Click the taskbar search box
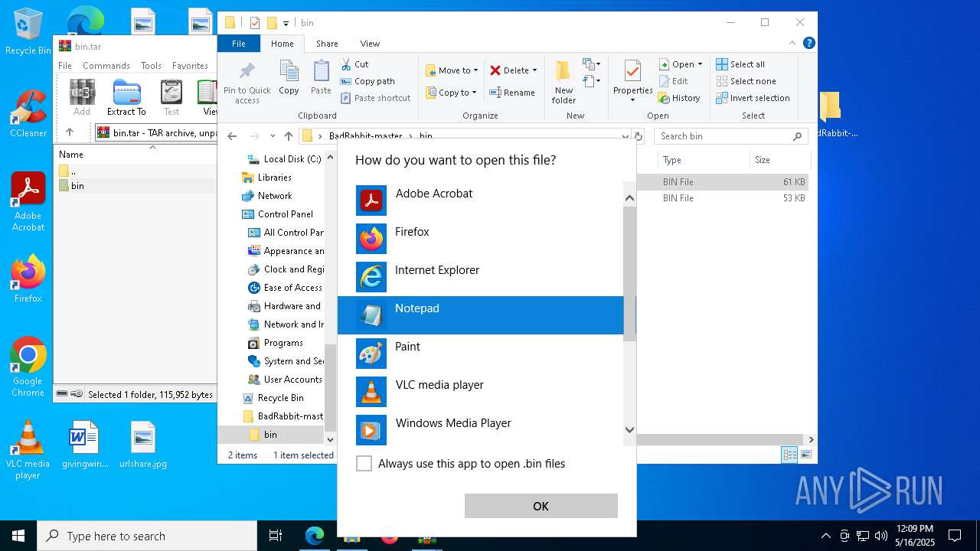The image size is (980, 551). [x=147, y=536]
